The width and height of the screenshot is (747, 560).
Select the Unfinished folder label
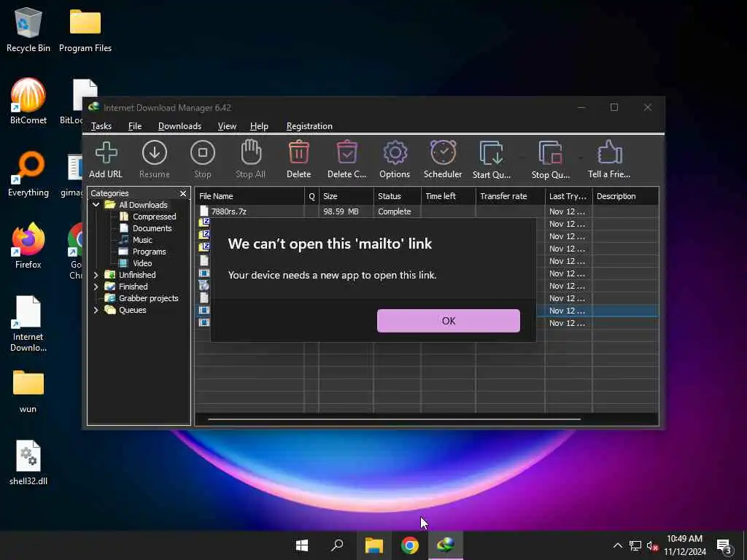point(137,275)
